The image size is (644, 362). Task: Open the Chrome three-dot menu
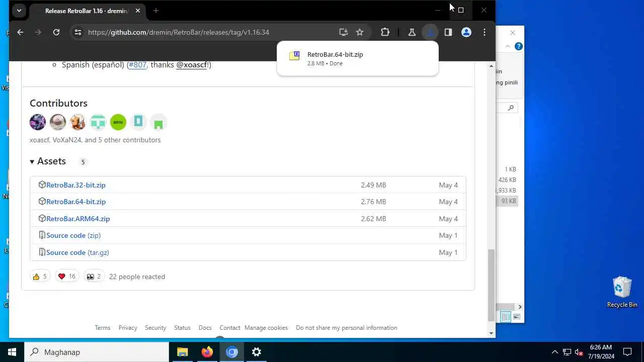tap(485, 32)
